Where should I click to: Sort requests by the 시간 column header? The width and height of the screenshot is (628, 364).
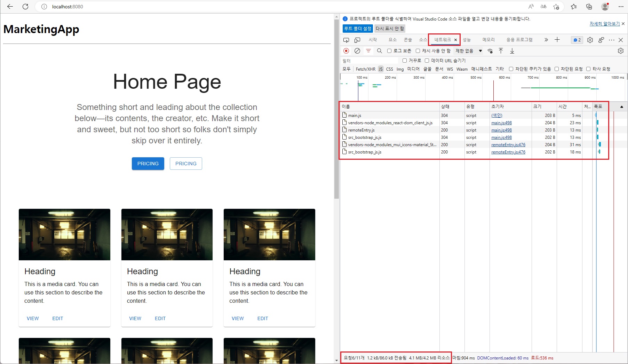(x=569, y=106)
